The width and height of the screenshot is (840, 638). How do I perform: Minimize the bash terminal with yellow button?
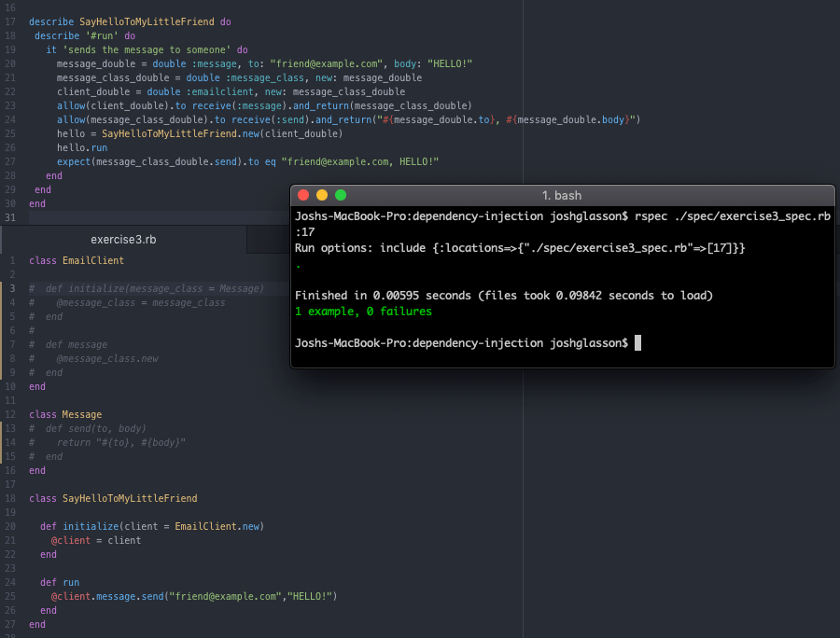322,195
